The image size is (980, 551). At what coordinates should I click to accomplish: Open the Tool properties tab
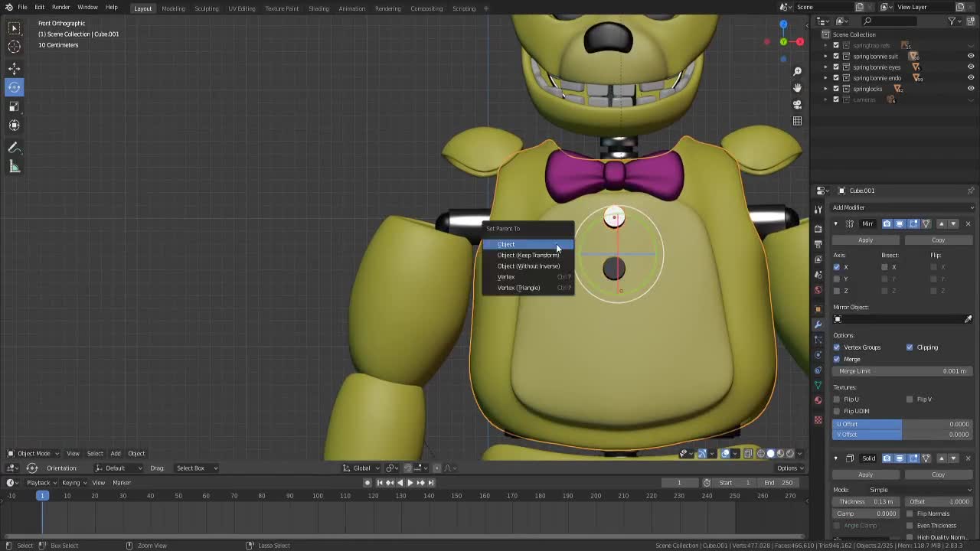tap(818, 209)
